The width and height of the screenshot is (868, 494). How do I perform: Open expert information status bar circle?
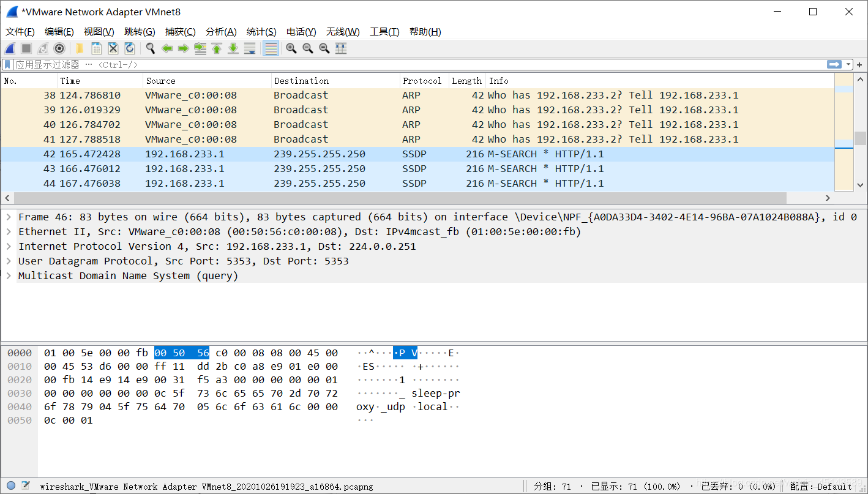(11, 486)
